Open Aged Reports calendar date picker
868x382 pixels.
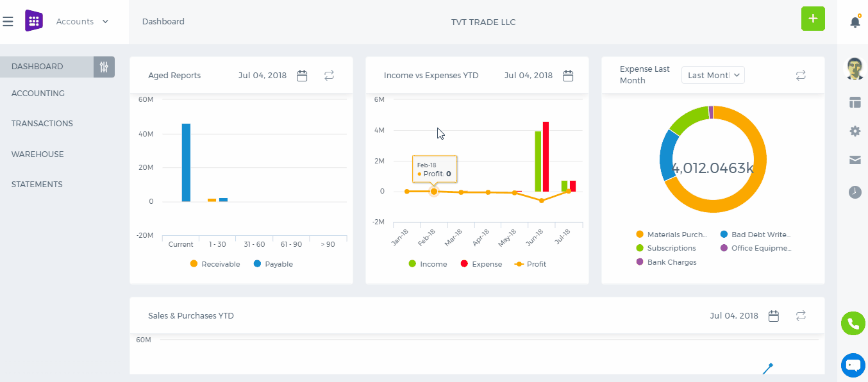[x=302, y=76]
